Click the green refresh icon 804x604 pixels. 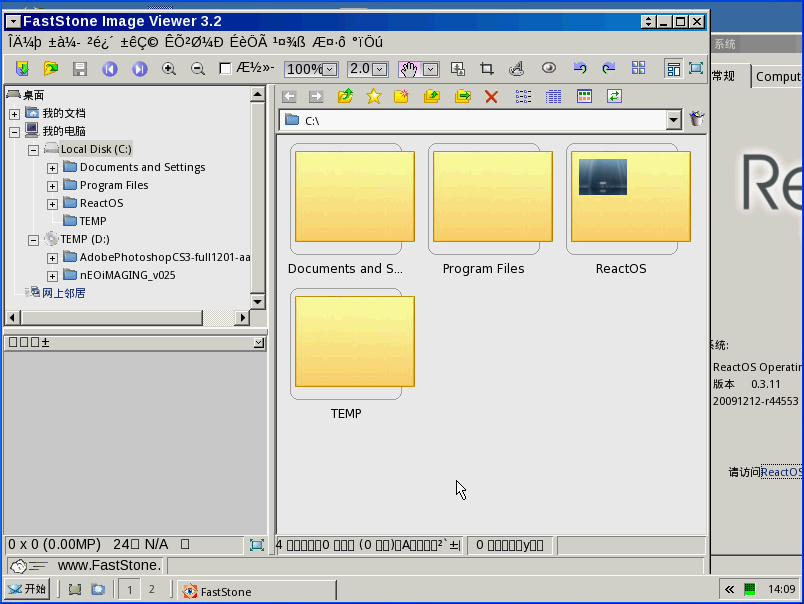[x=614, y=96]
